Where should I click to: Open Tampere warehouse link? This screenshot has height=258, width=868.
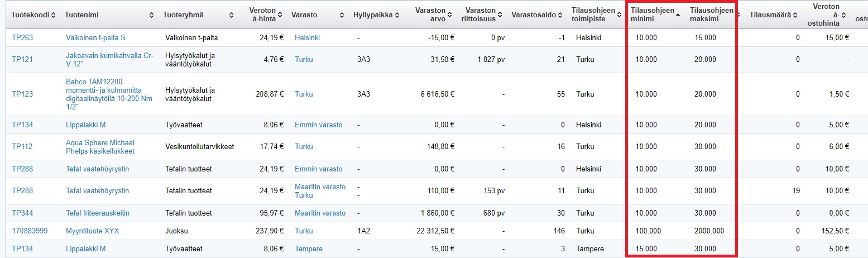tap(309, 249)
